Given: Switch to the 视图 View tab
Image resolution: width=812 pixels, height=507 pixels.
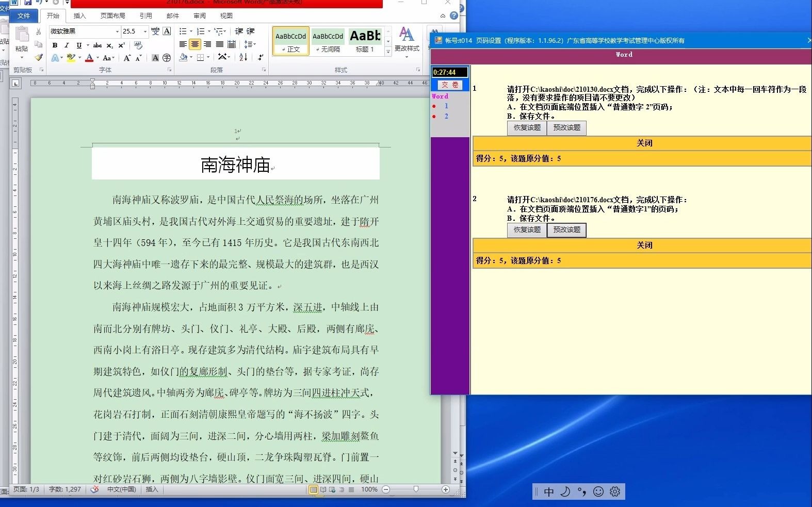Looking at the screenshot, I should [x=226, y=16].
